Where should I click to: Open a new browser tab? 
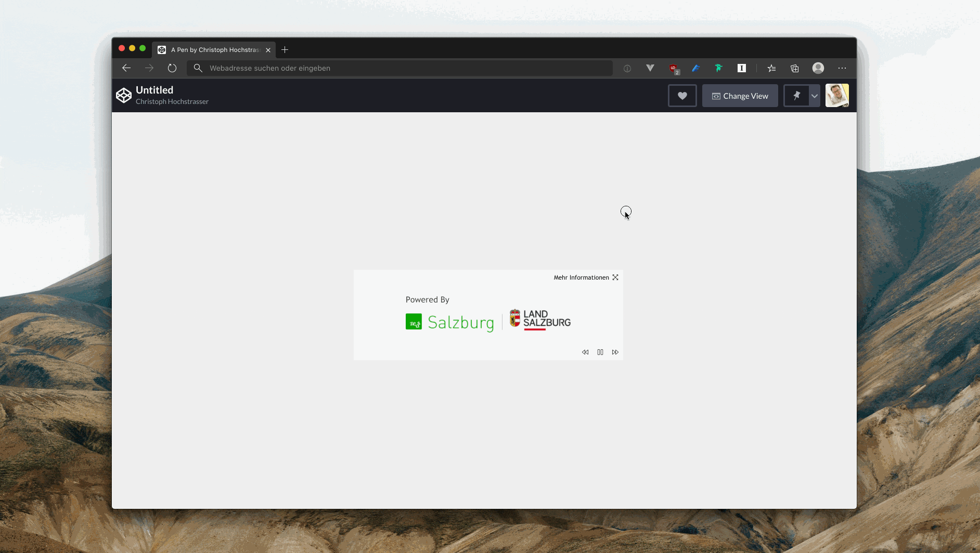pyautogui.click(x=285, y=50)
